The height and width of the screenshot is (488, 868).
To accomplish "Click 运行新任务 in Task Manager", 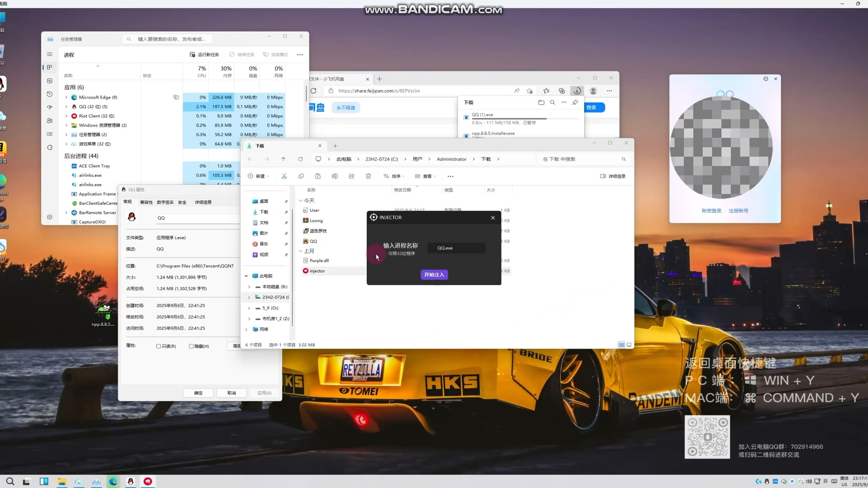I will click(204, 55).
